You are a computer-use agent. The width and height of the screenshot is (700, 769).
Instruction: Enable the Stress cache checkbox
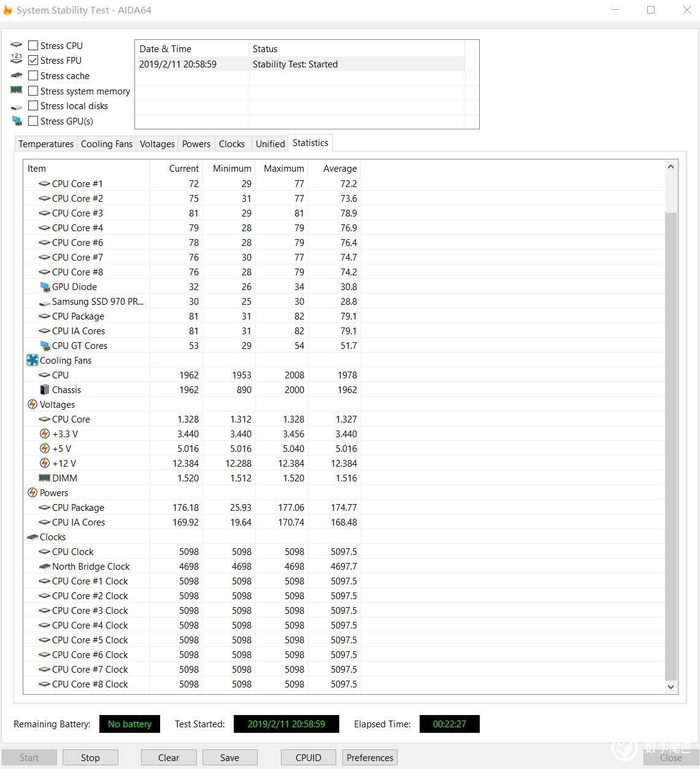33,75
